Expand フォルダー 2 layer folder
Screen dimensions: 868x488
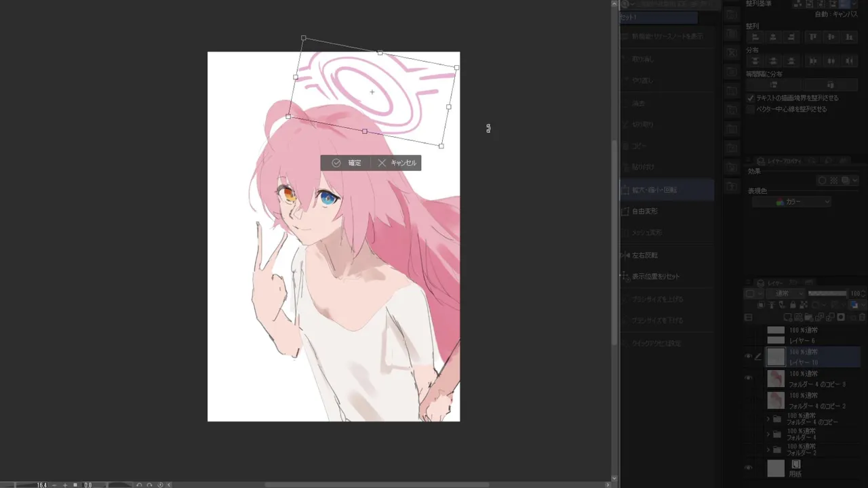pos(768,449)
